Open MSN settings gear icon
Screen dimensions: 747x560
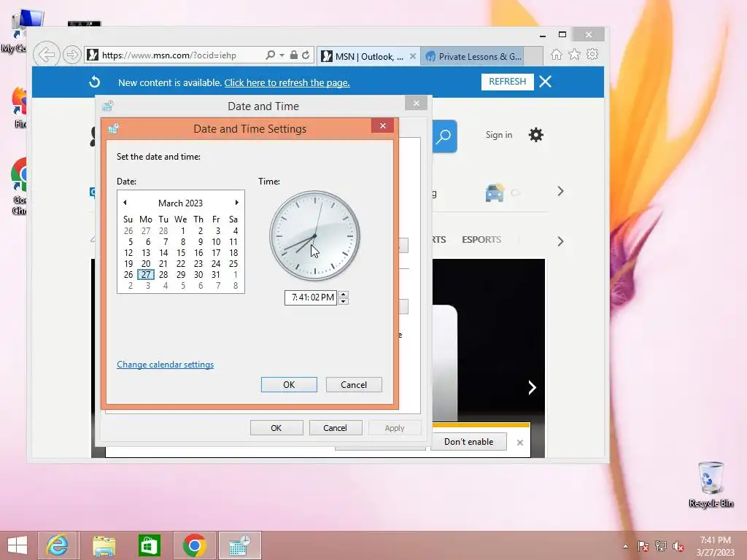[536, 135]
